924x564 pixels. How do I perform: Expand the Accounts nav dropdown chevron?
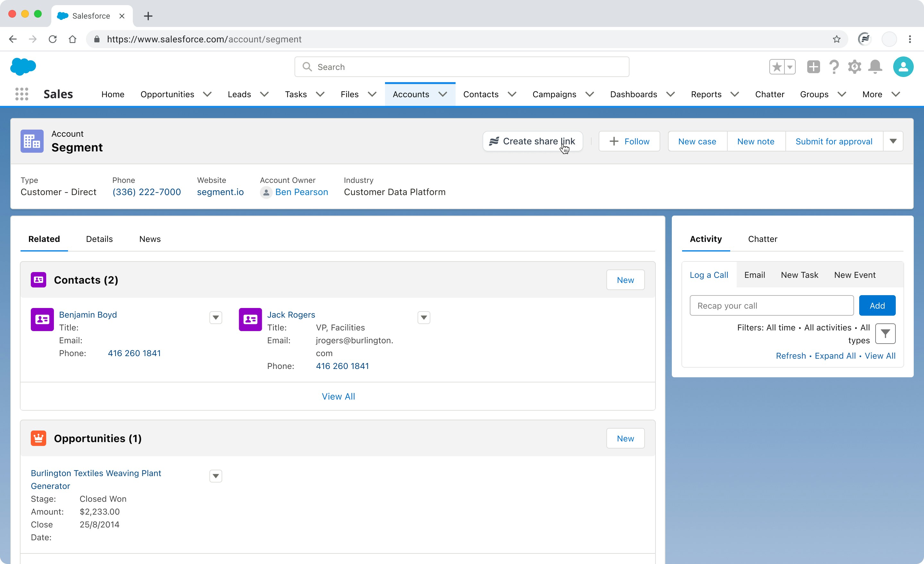(x=442, y=94)
